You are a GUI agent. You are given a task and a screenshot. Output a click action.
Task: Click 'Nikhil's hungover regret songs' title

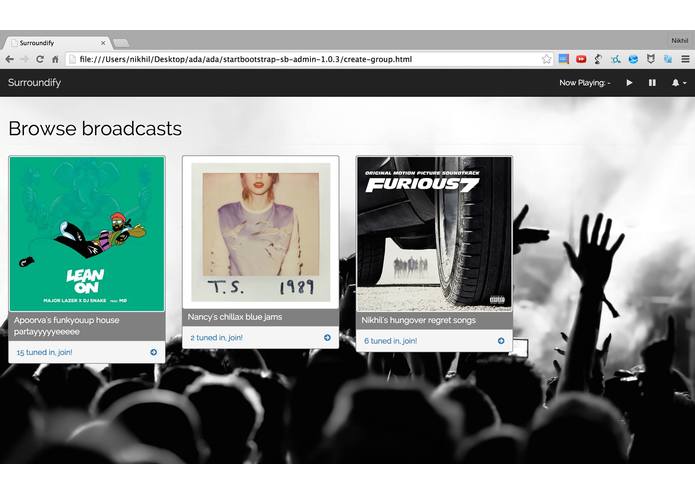tap(418, 320)
